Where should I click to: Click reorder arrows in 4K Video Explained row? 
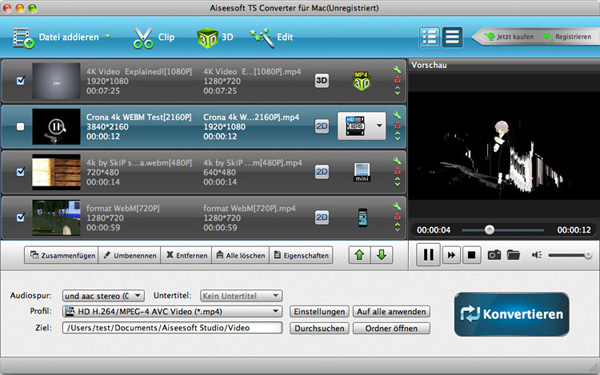point(397,90)
